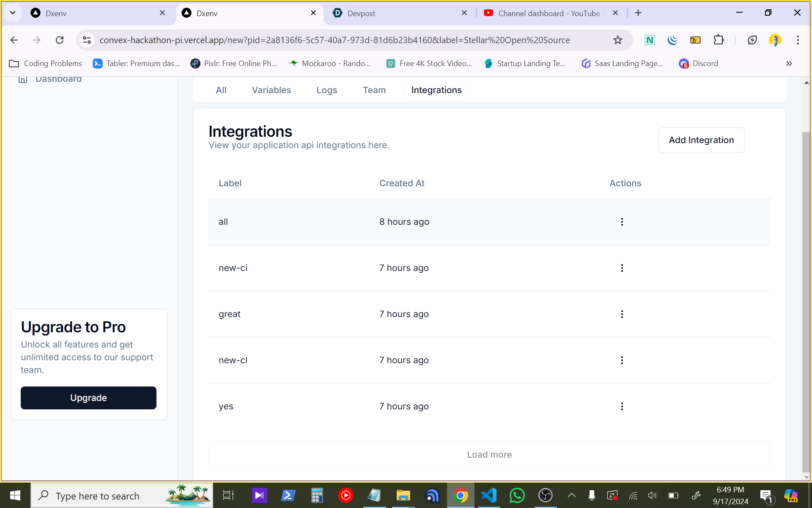Switch to the Team tab

click(x=374, y=90)
